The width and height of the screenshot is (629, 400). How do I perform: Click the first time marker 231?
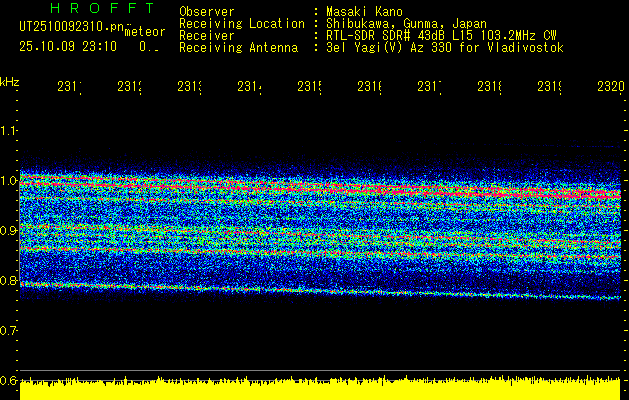coord(69,86)
